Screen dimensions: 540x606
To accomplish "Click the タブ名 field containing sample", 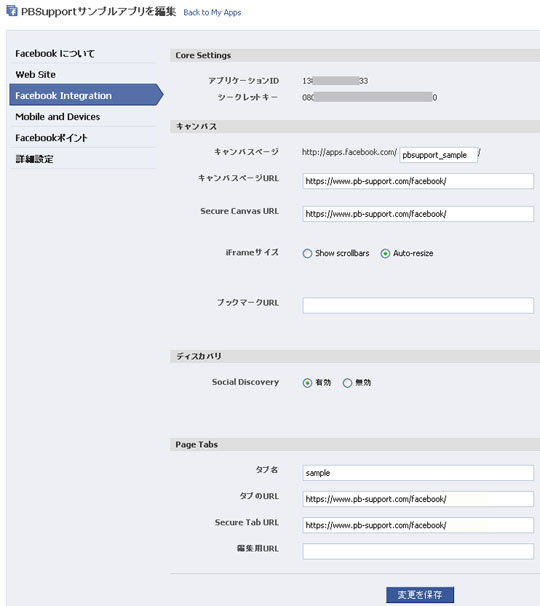I will (x=418, y=473).
